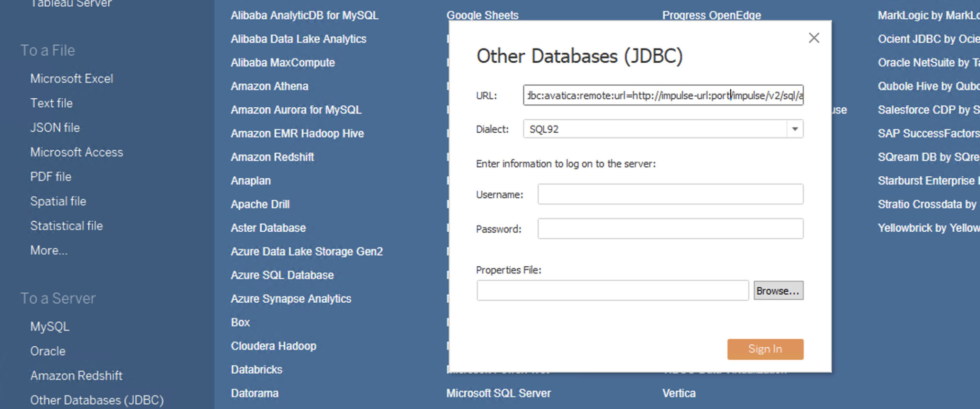Viewport: 980px width, 409px height.
Task: Choose SQream DB connector
Action: coord(929,157)
